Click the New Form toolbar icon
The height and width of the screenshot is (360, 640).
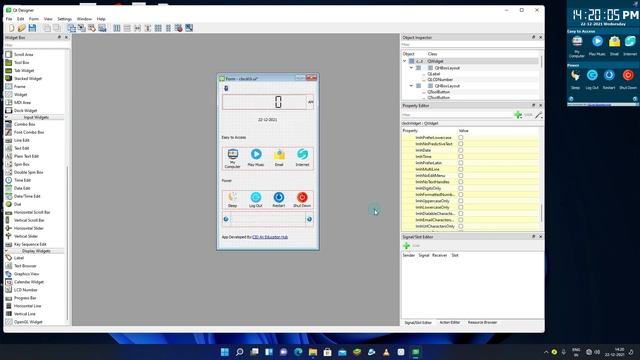coord(11,28)
